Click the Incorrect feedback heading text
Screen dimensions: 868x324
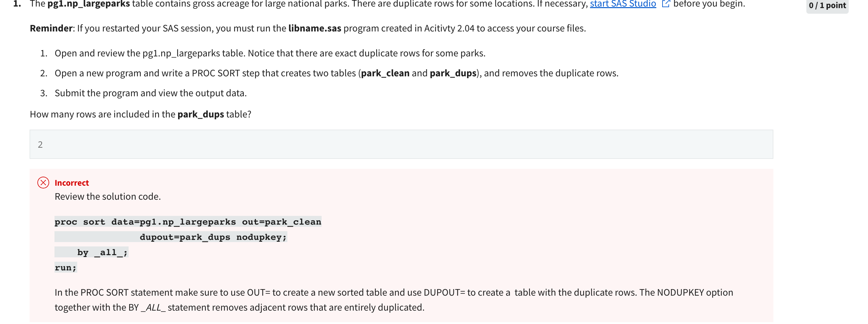71,183
